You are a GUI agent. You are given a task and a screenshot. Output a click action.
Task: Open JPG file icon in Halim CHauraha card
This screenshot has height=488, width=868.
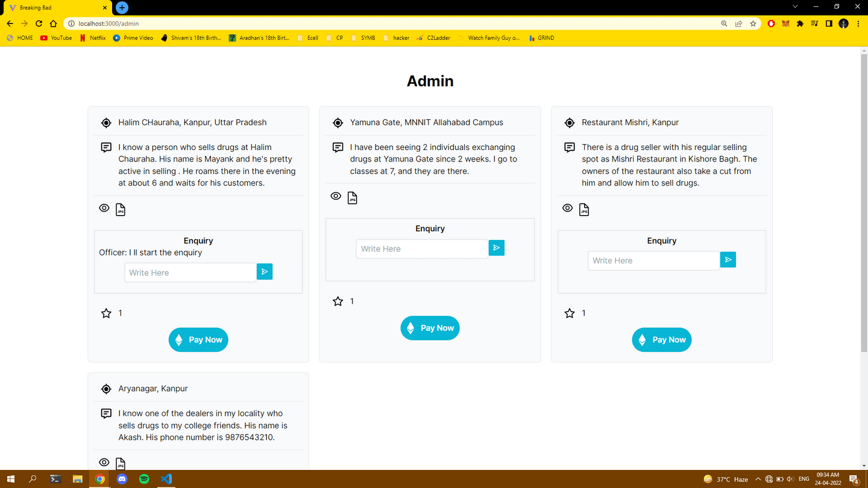[121, 210]
